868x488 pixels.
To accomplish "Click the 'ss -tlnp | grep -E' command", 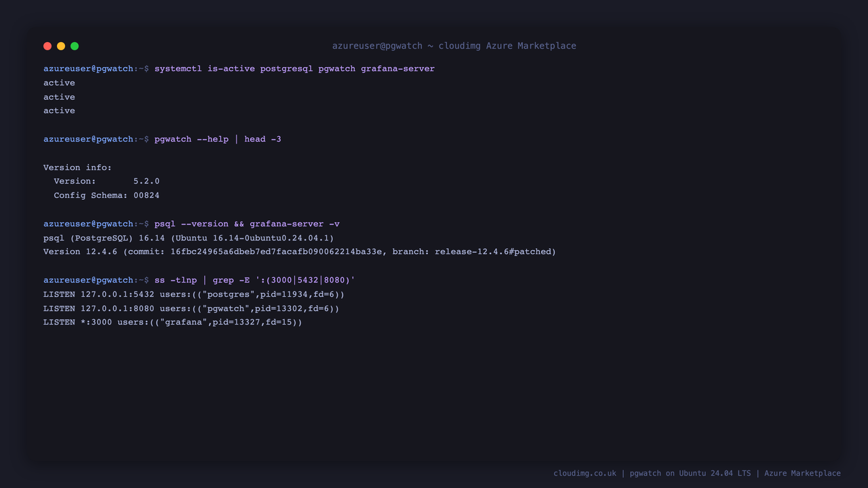I will pyautogui.click(x=255, y=280).
